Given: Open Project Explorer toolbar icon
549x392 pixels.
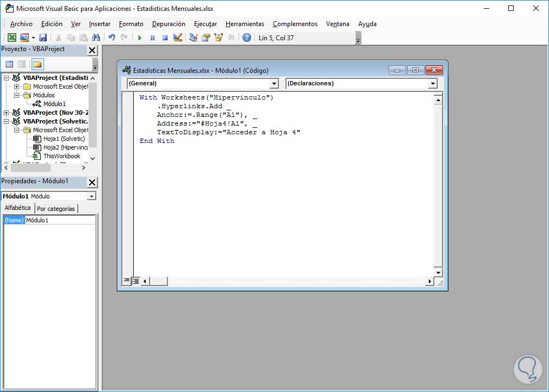Looking at the screenshot, I should [x=194, y=38].
